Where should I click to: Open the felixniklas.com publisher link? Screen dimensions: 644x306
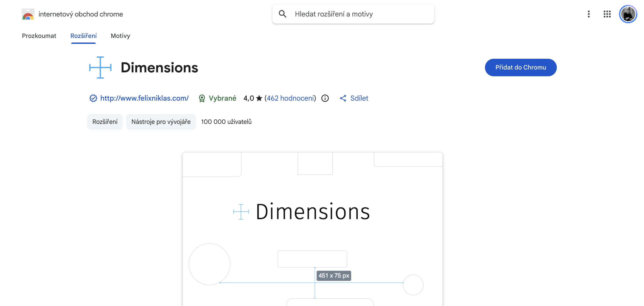tap(144, 98)
